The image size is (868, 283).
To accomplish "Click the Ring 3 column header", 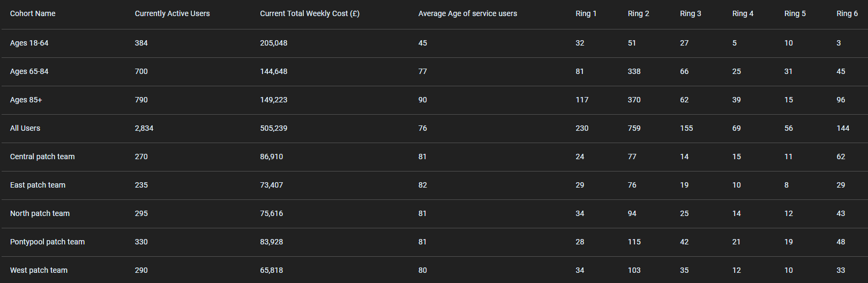I will [x=690, y=13].
